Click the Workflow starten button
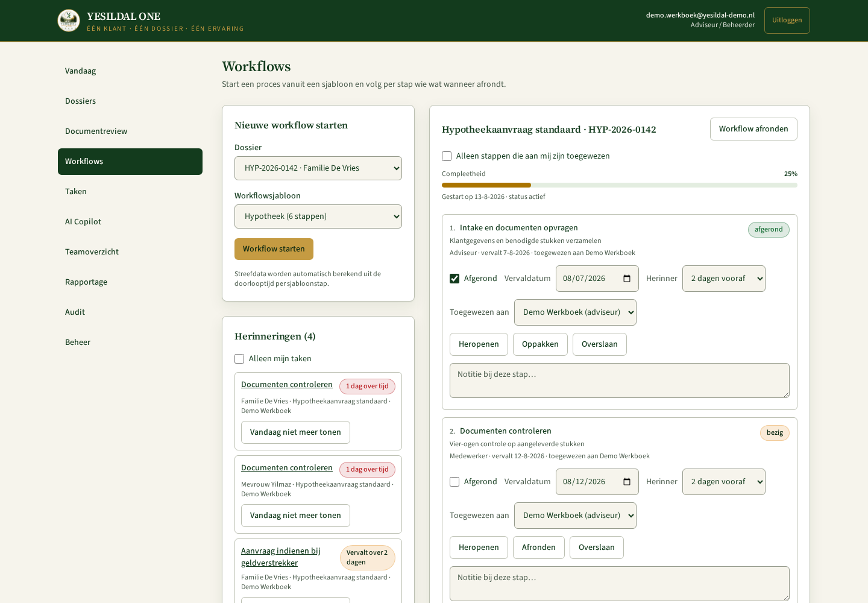This screenshot has height=603, width=868. tap(274, 249)
